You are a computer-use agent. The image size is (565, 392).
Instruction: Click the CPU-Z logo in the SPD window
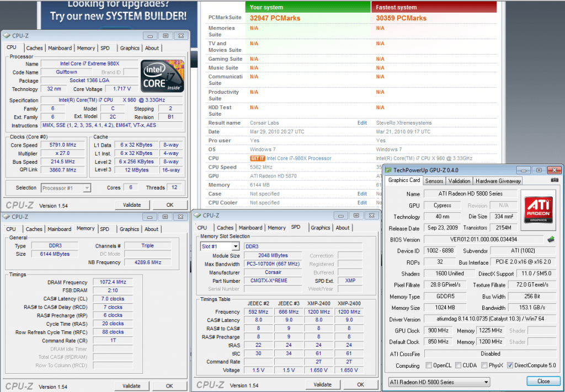click(210, 384)
